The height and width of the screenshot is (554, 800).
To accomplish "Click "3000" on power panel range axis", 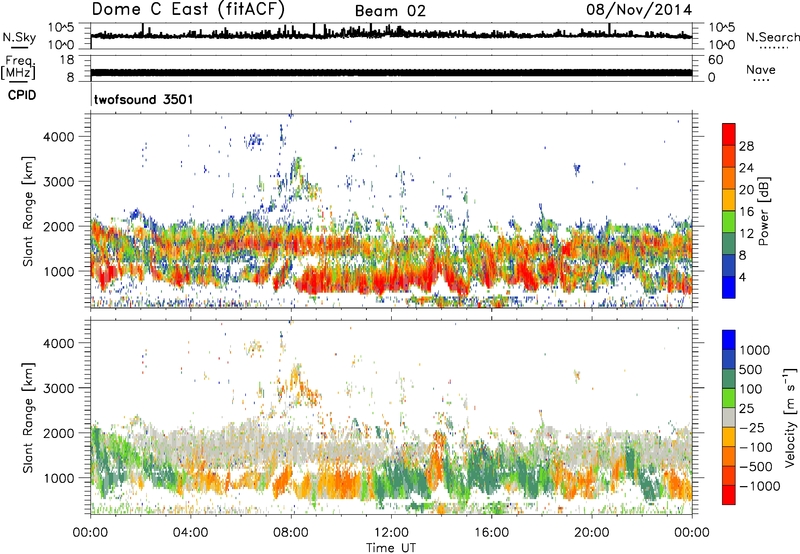I will coord(59,182).
